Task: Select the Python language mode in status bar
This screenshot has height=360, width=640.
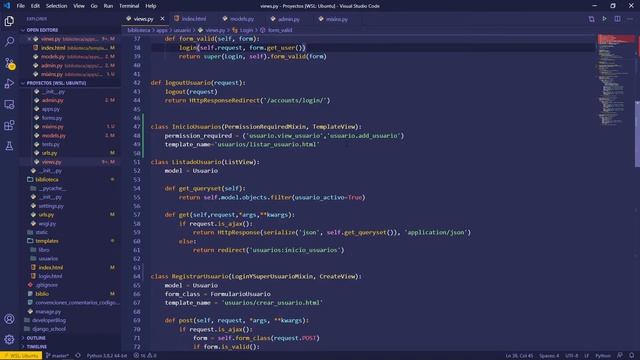Action: (x=603, y=356)
